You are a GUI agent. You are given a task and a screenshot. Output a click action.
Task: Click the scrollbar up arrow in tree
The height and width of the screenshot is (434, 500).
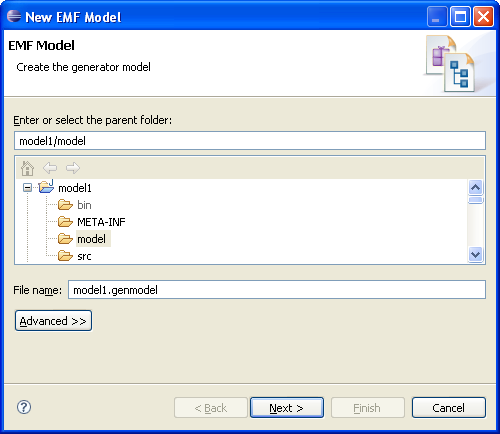[475, 188]
